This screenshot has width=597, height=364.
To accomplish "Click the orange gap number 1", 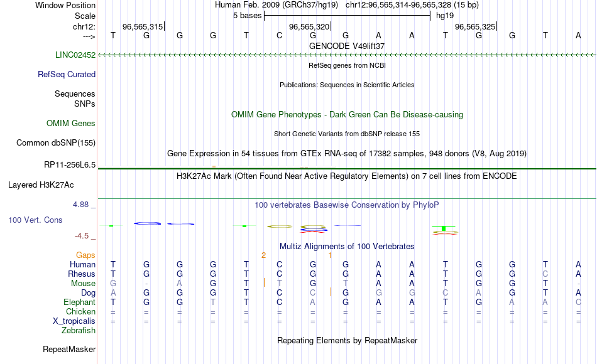I will [x=330, y=255].
